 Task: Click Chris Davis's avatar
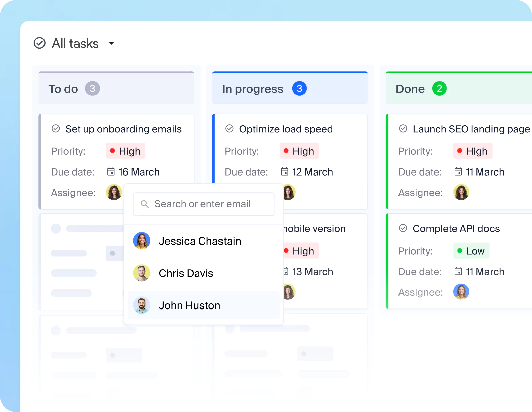click(x=142, y=273)
